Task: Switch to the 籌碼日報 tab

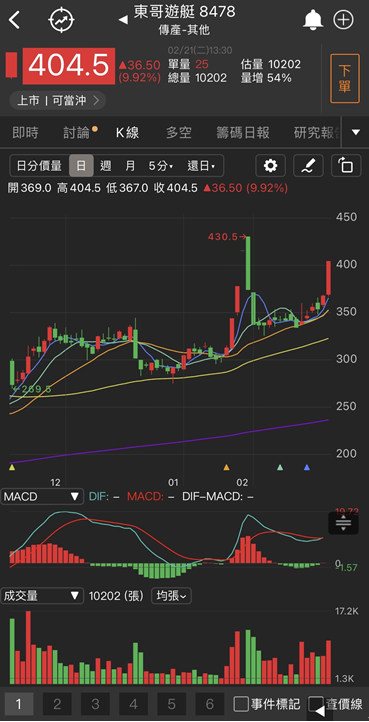Action: pos(243,133)
